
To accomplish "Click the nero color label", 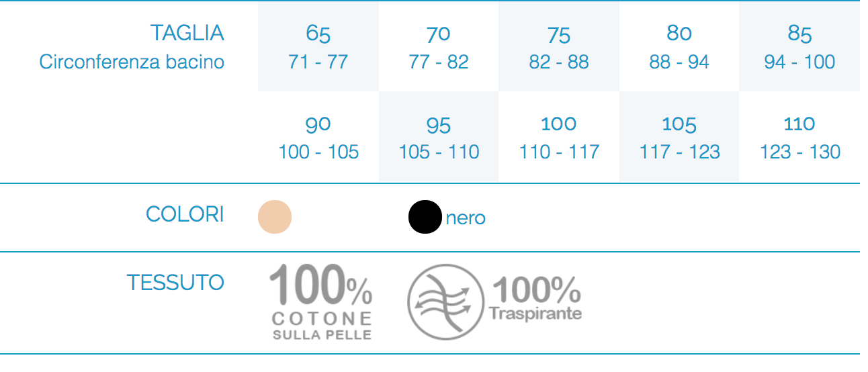I will point(466,218).
